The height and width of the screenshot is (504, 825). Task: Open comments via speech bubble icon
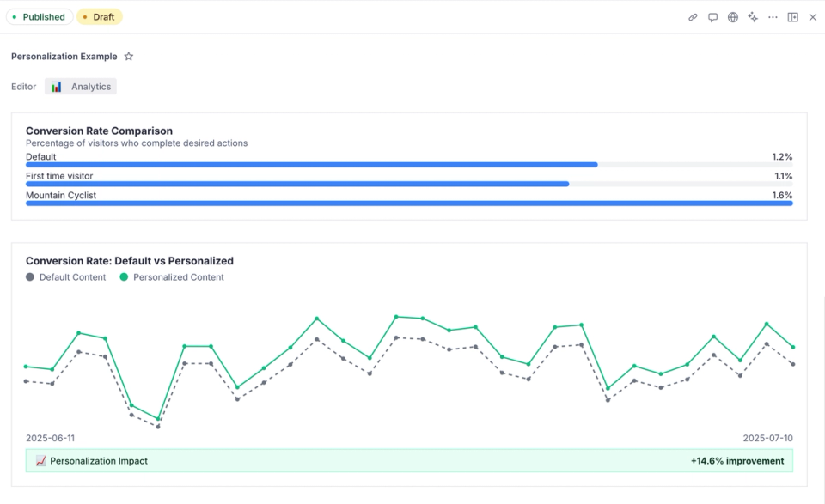click(713, 17)
